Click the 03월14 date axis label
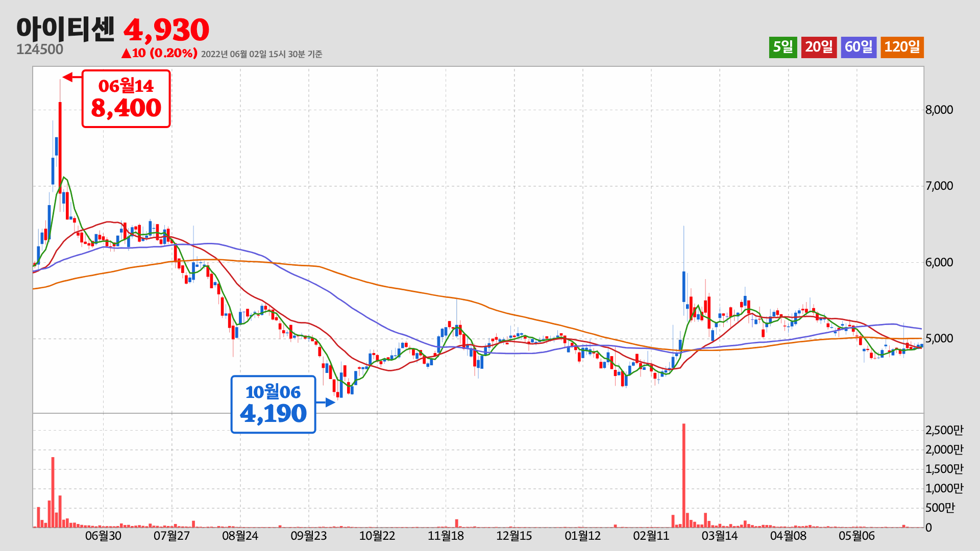Image resolution: width=980 pixels, height=551 pixels. pos(720,536)
